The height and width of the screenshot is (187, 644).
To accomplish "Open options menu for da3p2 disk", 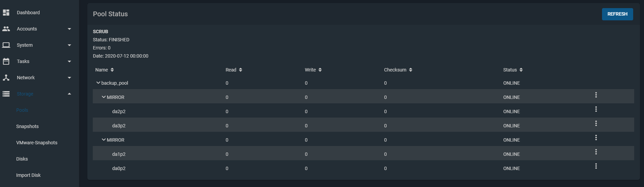I will (x=596, y=123).
